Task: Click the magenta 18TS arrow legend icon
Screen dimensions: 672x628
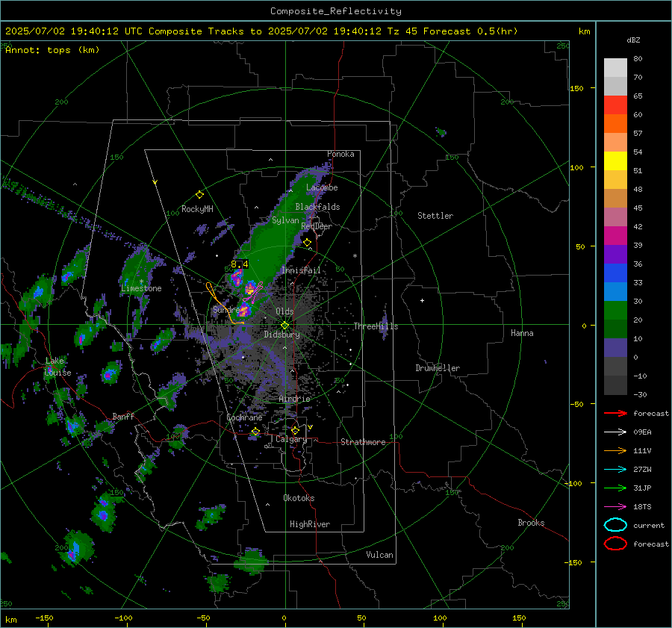Action: pyautogui.click(x=615, y=507)
